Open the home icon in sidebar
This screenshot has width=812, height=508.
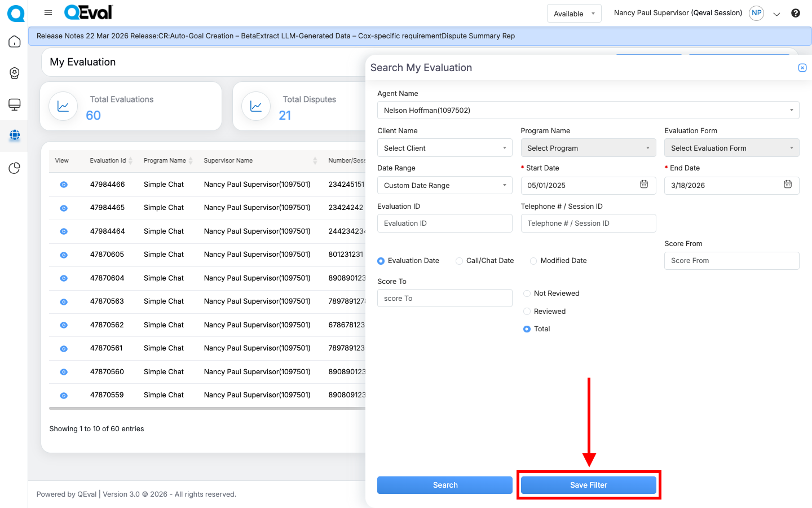(15, 42)
